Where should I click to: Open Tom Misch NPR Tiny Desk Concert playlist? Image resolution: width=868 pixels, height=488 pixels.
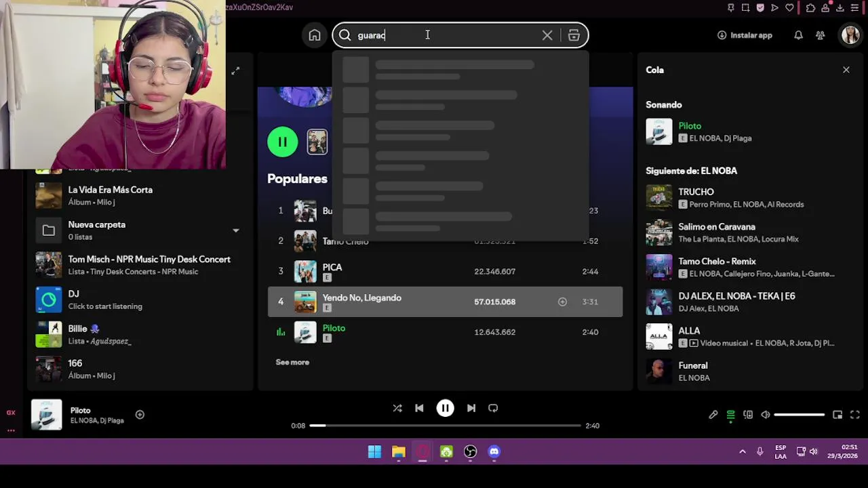pyautogui.click(x=139, y=265)
